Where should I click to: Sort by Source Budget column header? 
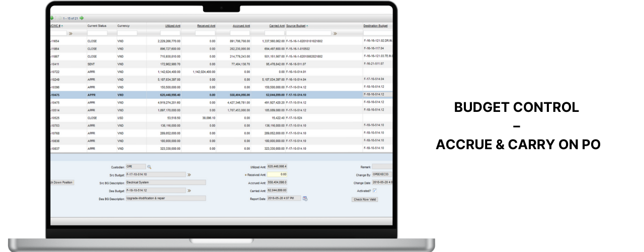(296, 26)
